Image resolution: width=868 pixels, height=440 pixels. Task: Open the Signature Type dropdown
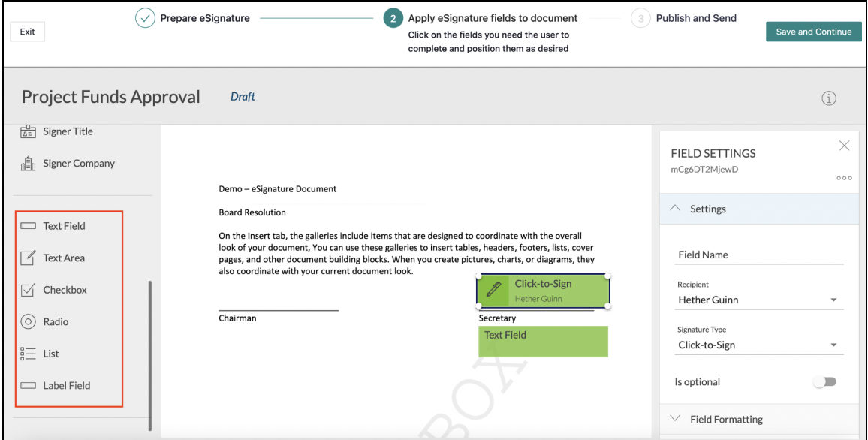coord(759,345)
